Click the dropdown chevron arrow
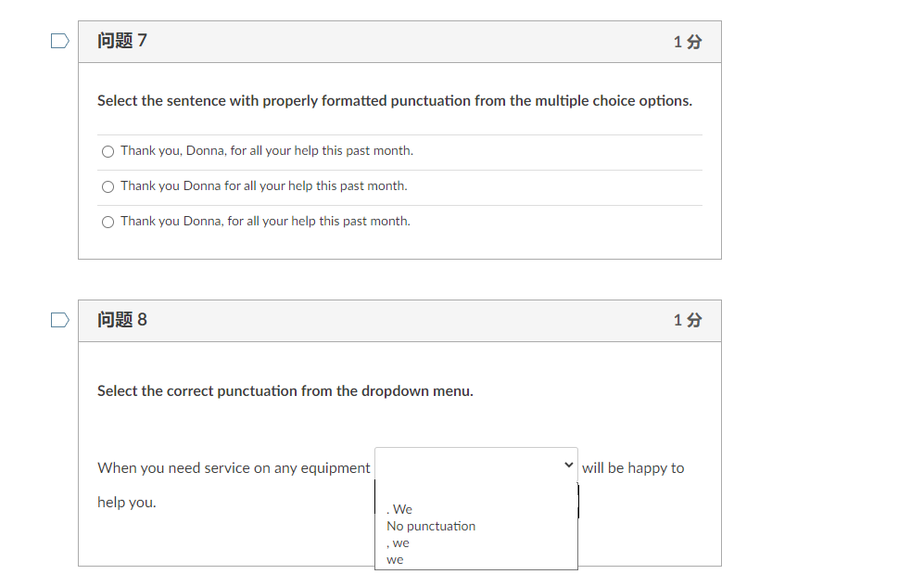The width and height of the screenshot is (924, 587). click(568, 464)
